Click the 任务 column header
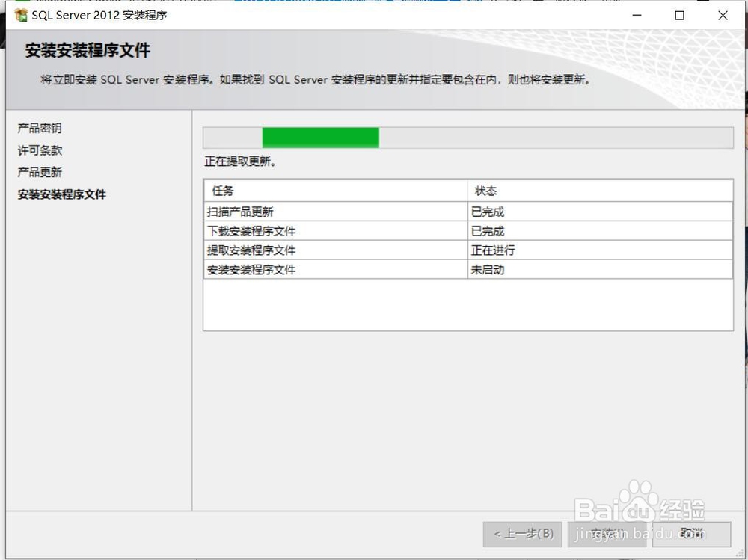The height and width of the screenshot is (560, 748). 336,191
